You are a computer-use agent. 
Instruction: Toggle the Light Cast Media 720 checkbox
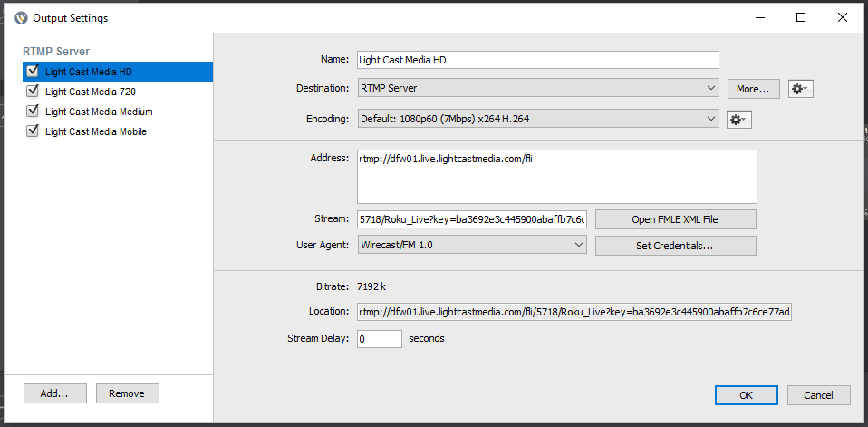[34, 91]
